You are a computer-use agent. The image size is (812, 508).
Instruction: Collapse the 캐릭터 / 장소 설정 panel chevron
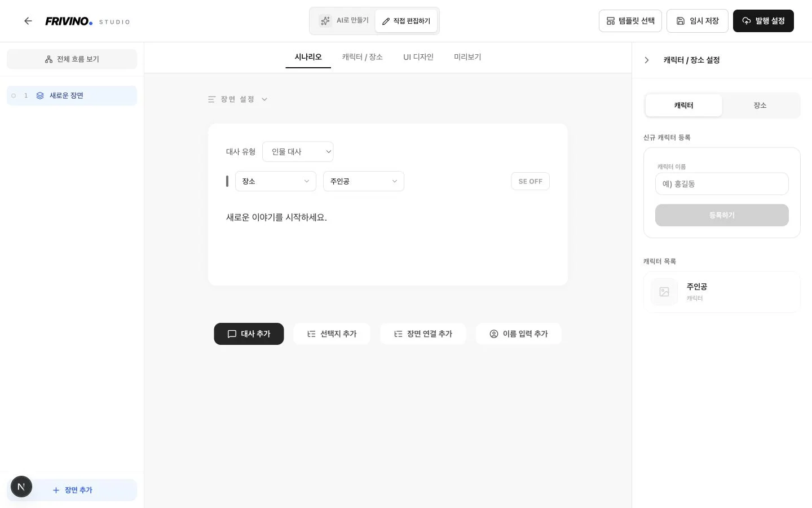(x=647, y=60)
